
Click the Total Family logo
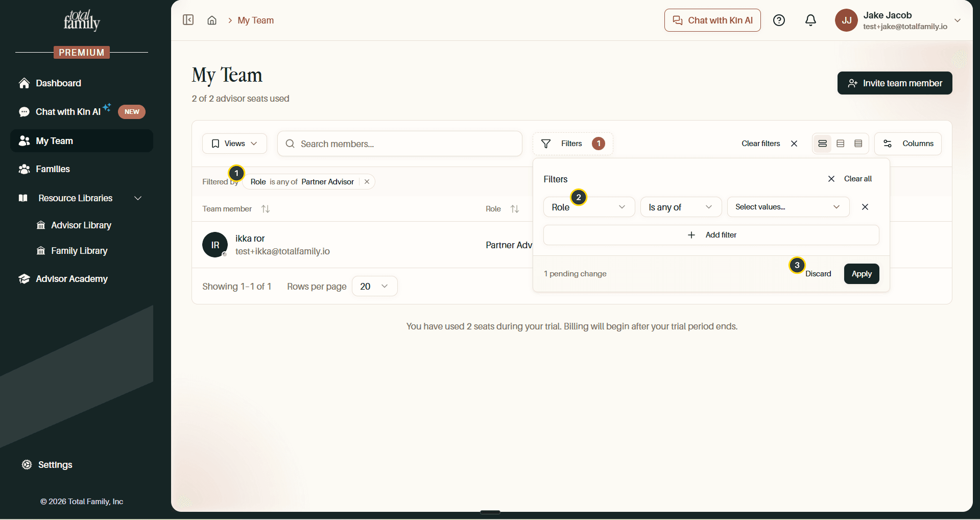[82, 20]
